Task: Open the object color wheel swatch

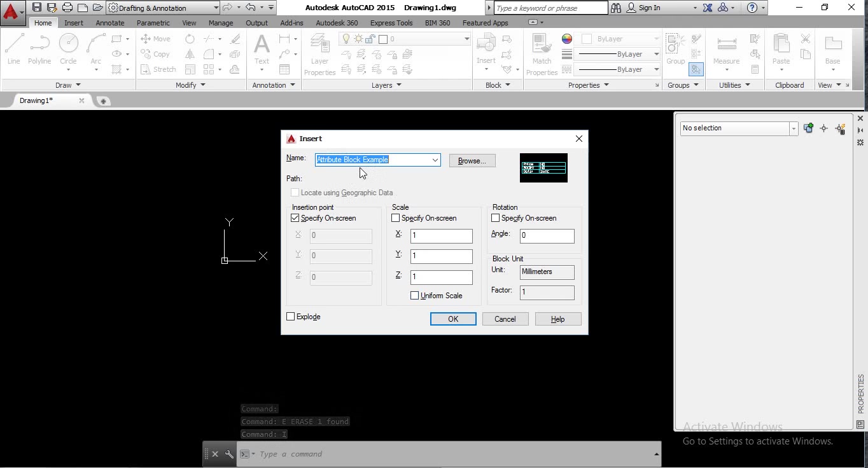Action: [x=567, y=39]
